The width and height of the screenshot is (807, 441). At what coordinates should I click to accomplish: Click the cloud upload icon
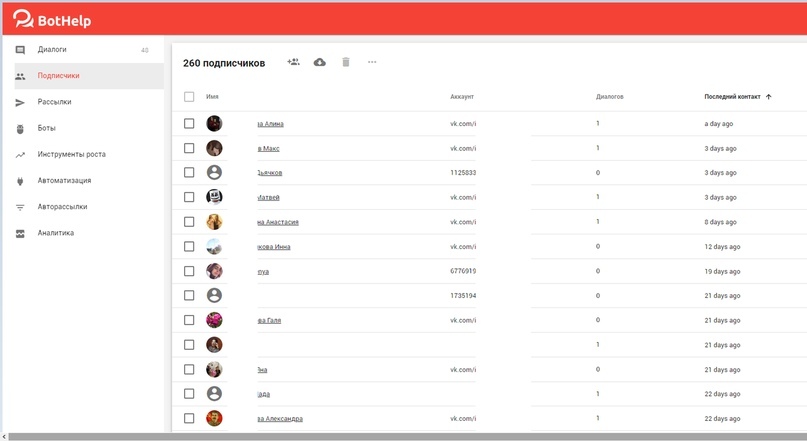click(x=320, y=62)
